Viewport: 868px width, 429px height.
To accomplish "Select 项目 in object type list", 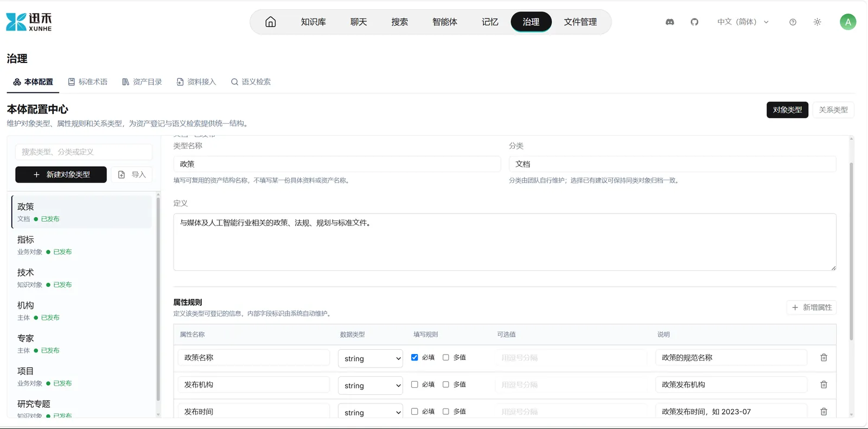I will [82, 376].
